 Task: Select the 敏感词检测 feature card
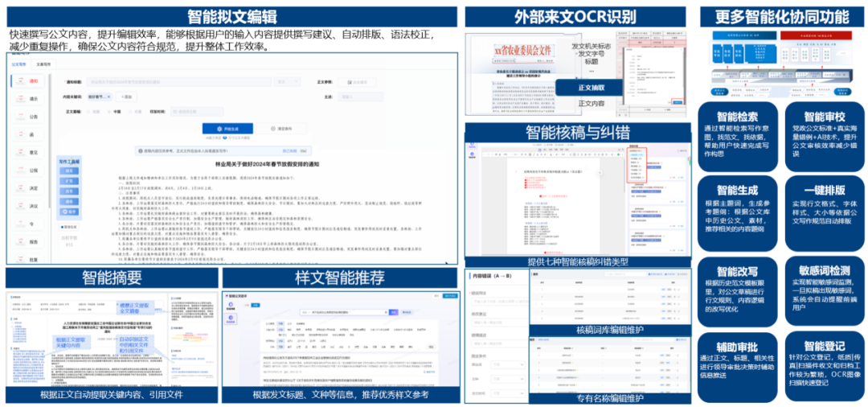point(825,291)
